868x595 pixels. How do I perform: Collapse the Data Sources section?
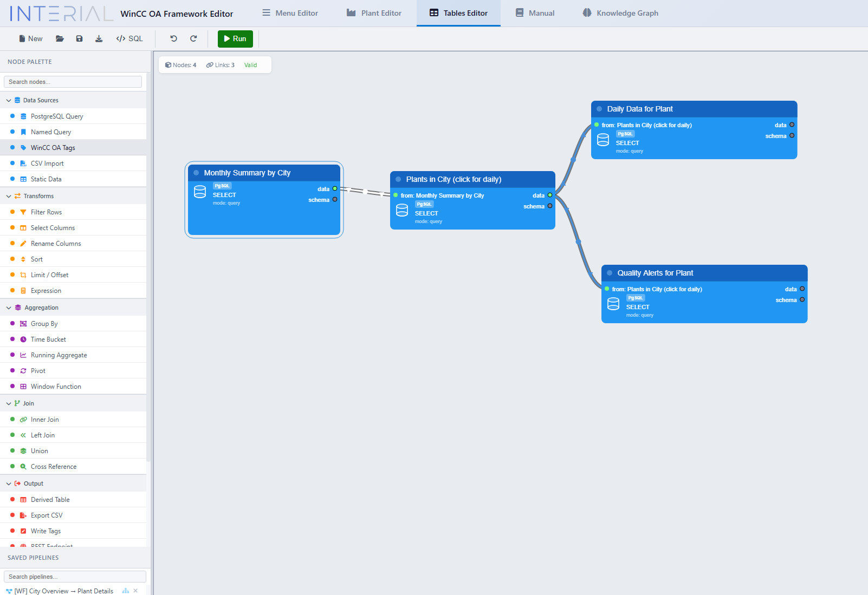tap(9, 100)
